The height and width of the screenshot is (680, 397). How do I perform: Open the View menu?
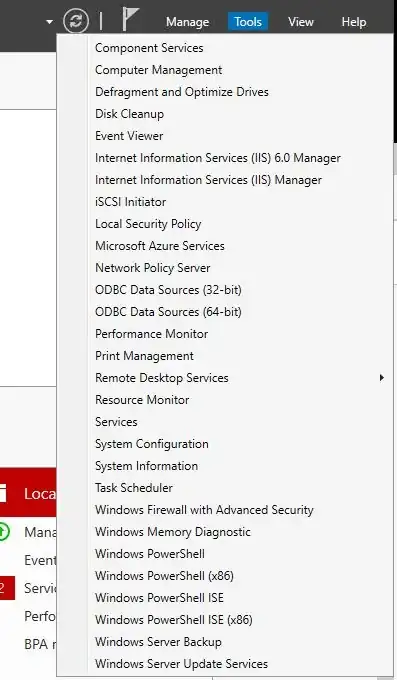pos(301,22)
